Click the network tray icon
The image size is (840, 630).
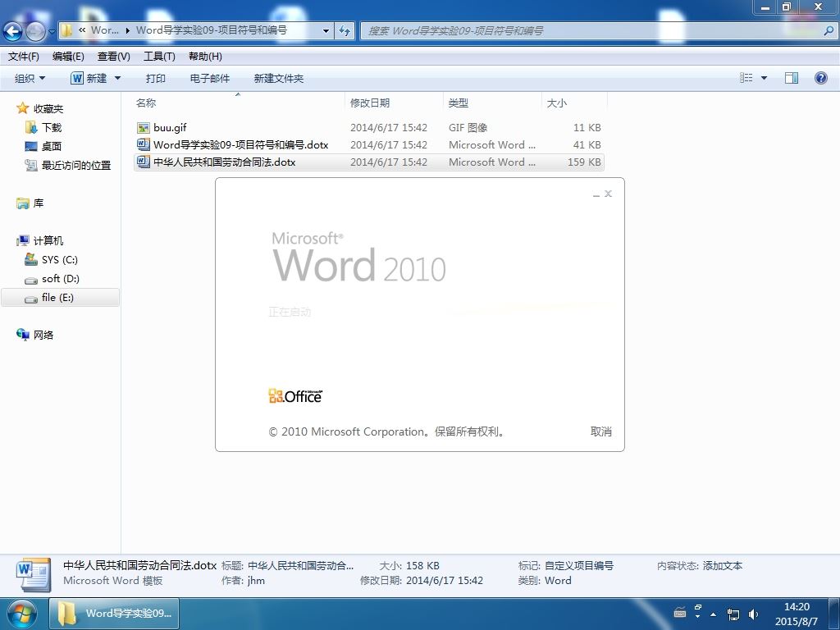[x=733, y=614]
